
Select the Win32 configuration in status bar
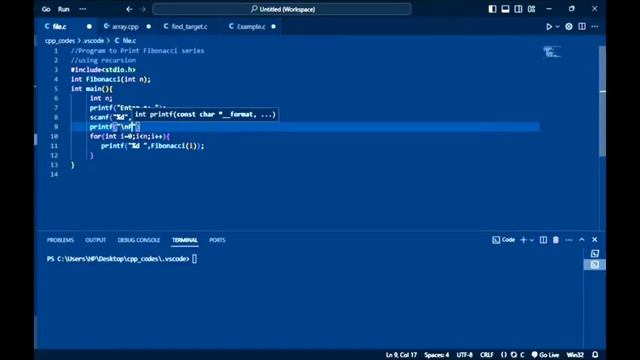click(575, 355)
